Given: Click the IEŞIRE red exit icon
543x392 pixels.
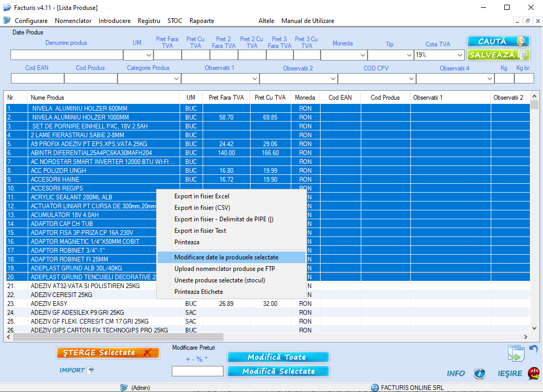Looking at the screenshot, I should pos(534,373).
